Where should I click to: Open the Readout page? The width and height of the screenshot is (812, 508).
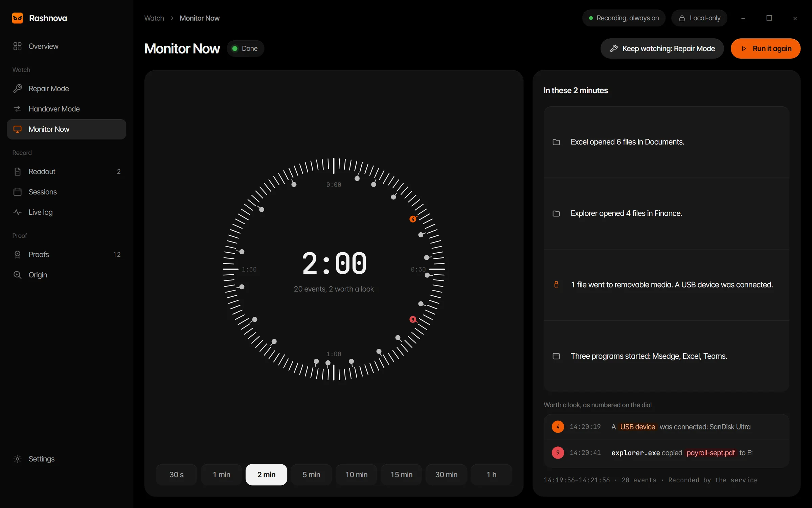point(66,171)
